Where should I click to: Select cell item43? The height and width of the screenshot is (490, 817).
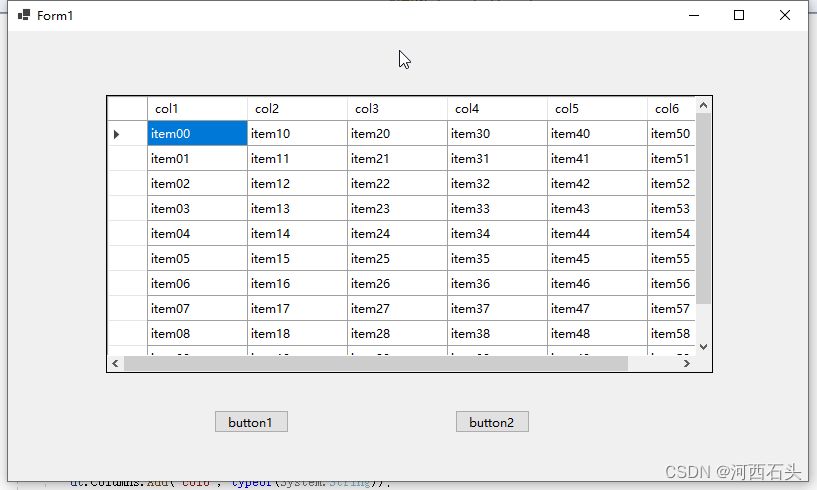coord(598,209)
